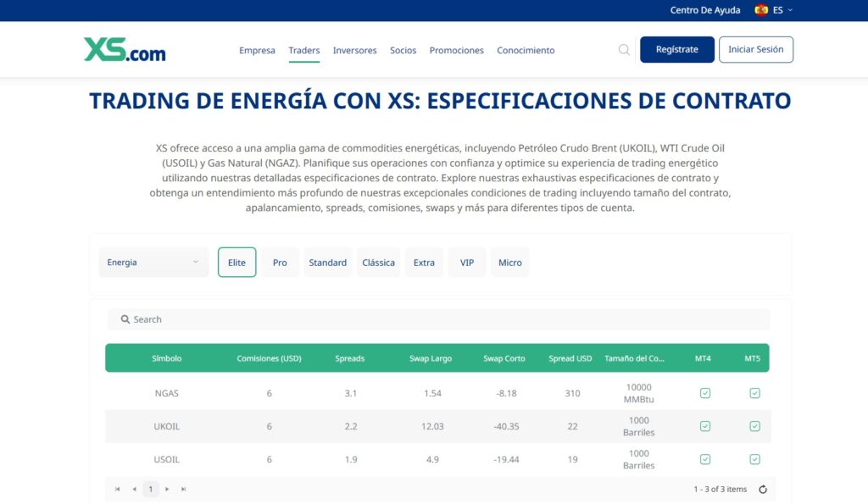Viewport: 868px width, 504px height.
Task: Click the Spanish flag language icon
Action: point(761,10)
